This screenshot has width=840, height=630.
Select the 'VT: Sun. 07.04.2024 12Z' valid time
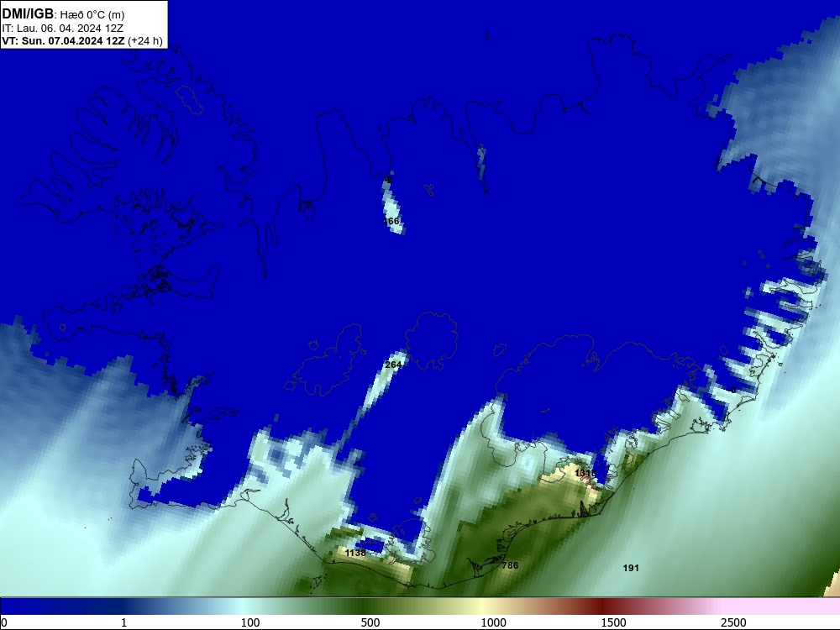(x=63, y=40)
